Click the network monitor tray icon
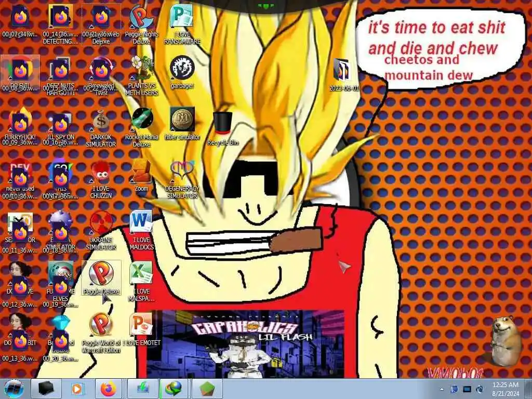The width and height of the screenshot is (532, 399). [x=467, y=389]
